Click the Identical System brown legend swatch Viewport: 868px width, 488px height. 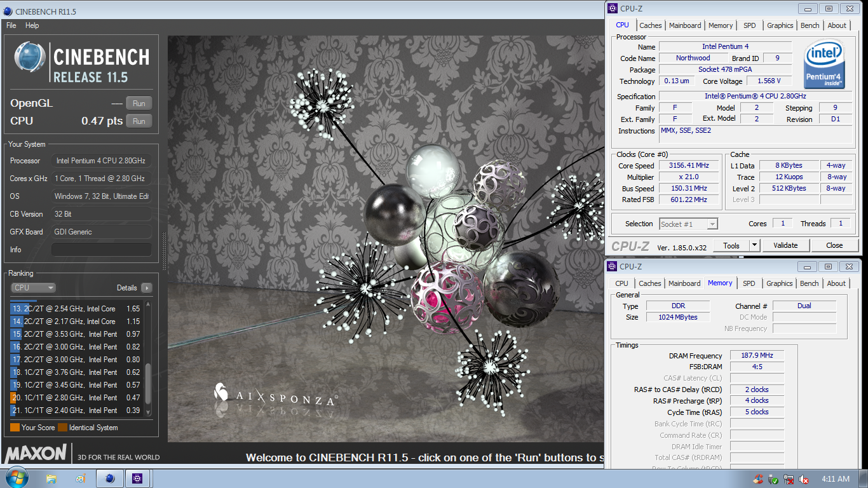click(62, 428)
